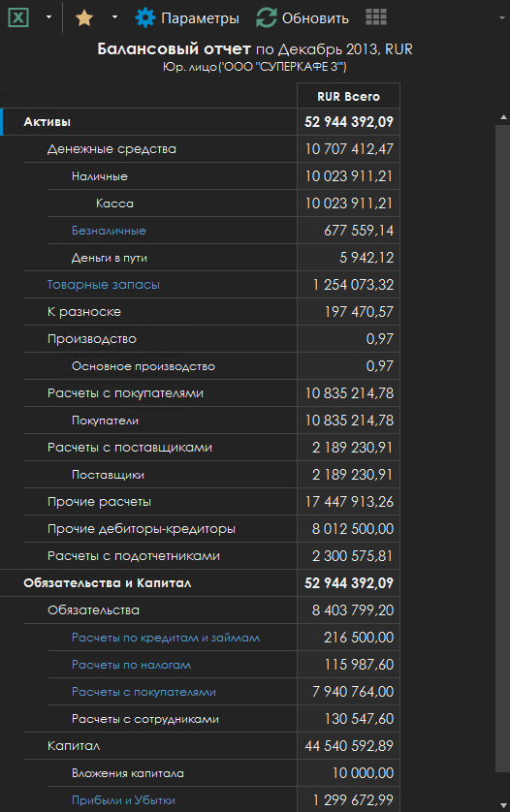Click the value 1 299 672,99

pos(354,800)
